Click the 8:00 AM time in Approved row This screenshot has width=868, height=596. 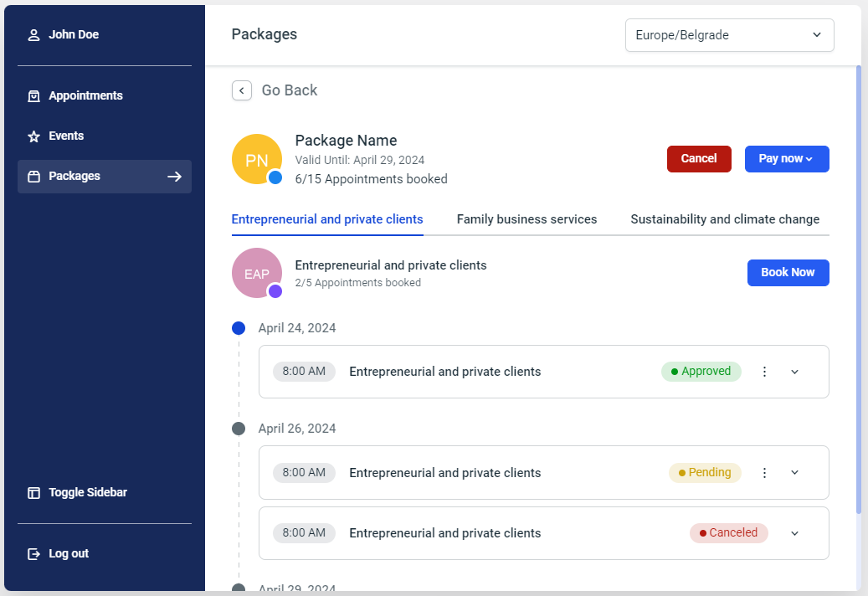(304, 372)
